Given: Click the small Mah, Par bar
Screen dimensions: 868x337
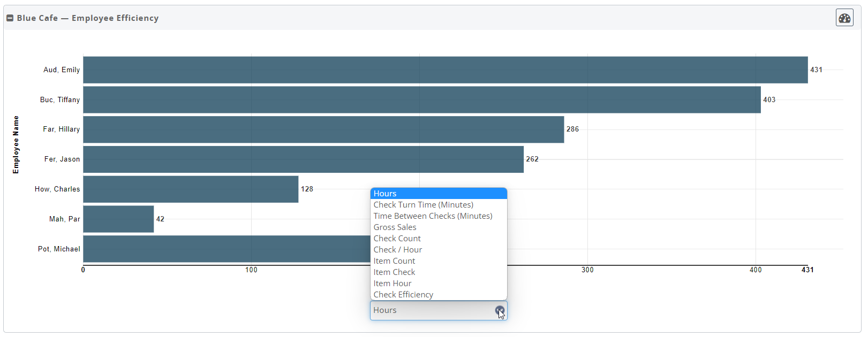Looking at the screenshot, I should pyautogui.click(x=118, y=219).
